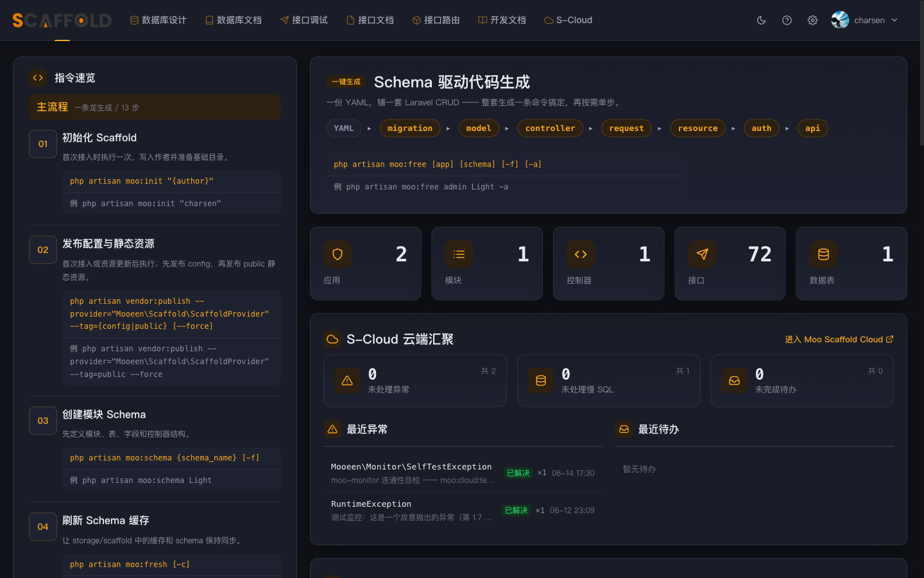Click the 暂无待办 placeholder text
This screenshot has width=924, height=578.
pos(639,469)
